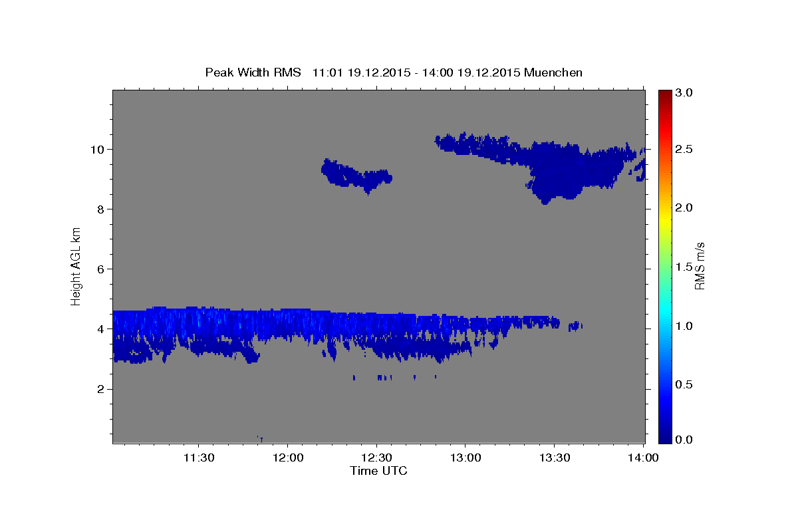Click the height tick label 10

click(x=98, y=149)
